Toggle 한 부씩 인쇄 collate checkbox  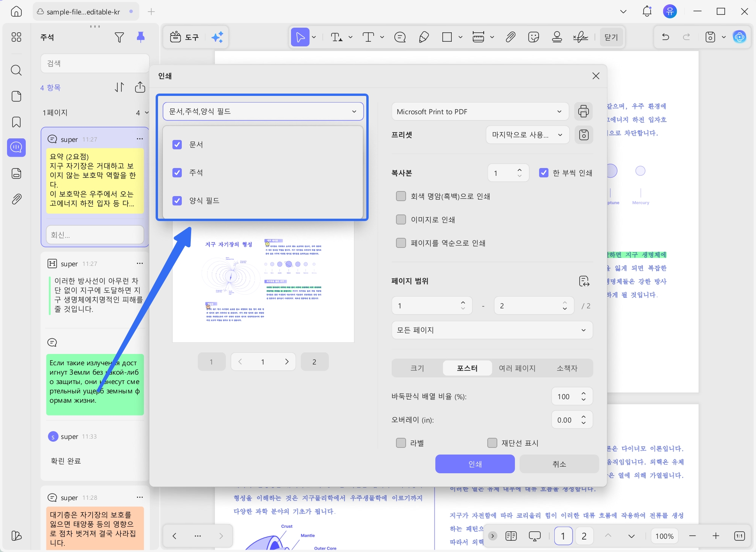[x=544, y=173]
